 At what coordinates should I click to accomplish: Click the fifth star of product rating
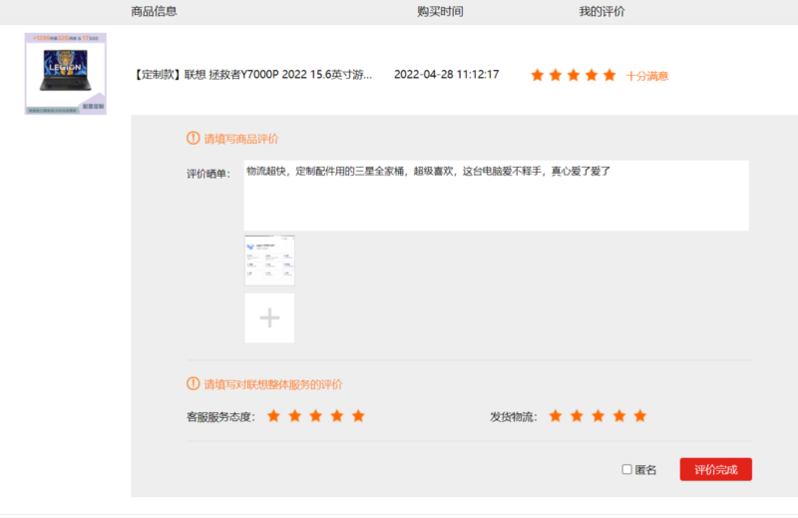click(610, 75)
